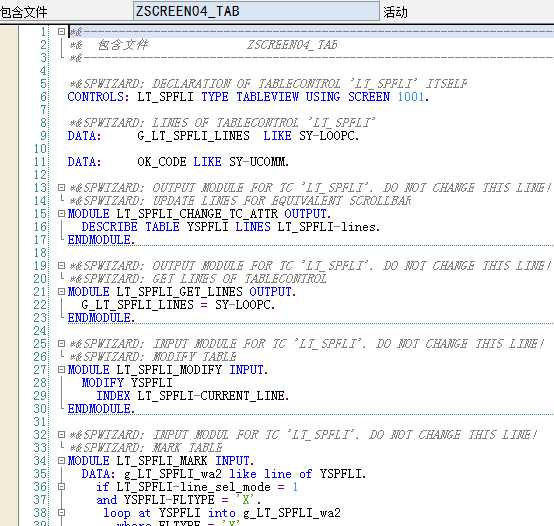Click 'loop' keyword on line 38
Screen dimensions: 554x526
tap(117, 513)
